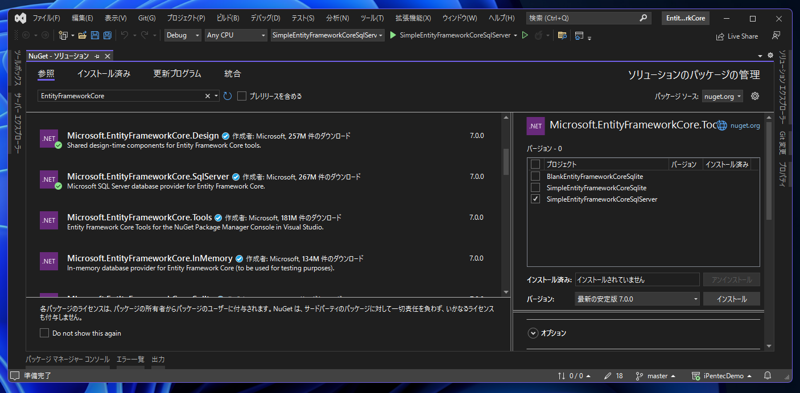The height and width of the screenshot is (393, 800).
Task: Check the SimpleEntityFrameworkCoreSqlite project checkbox
Action: 535,188
